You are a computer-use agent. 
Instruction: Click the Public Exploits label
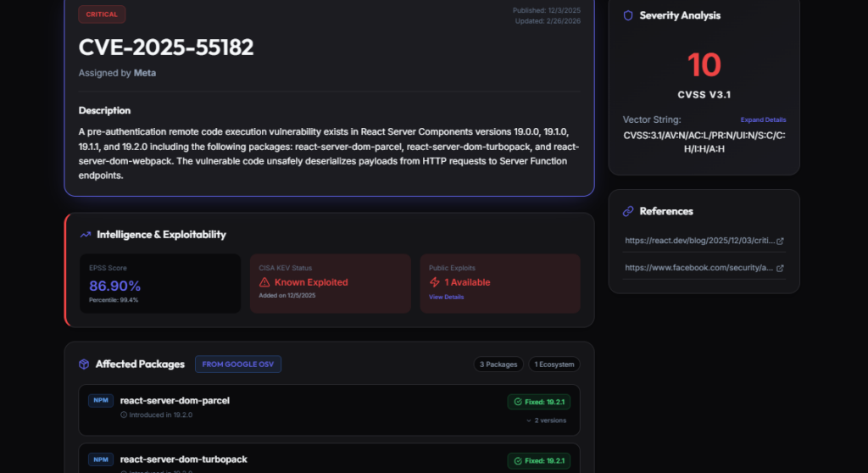[452, 268]
